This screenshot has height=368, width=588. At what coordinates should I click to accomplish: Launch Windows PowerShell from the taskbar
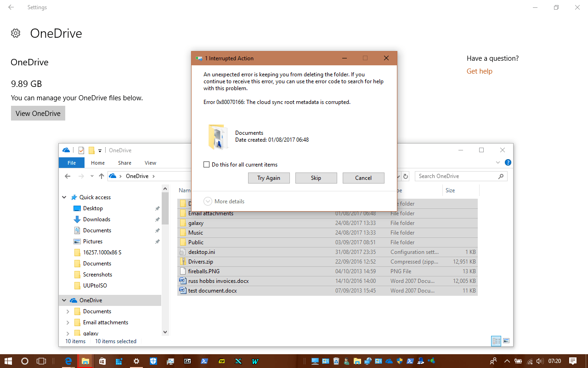pyautogui.click(x=204, y=362)
